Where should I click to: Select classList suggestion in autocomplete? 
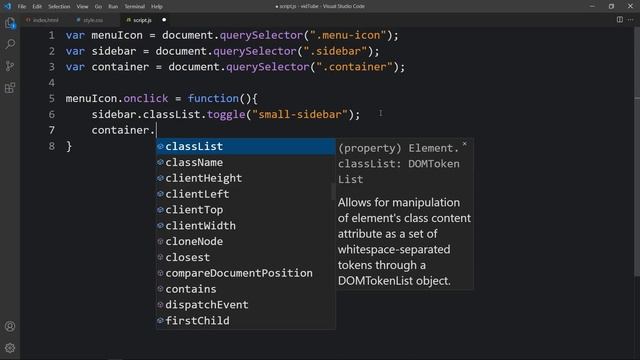coord(245,147)
